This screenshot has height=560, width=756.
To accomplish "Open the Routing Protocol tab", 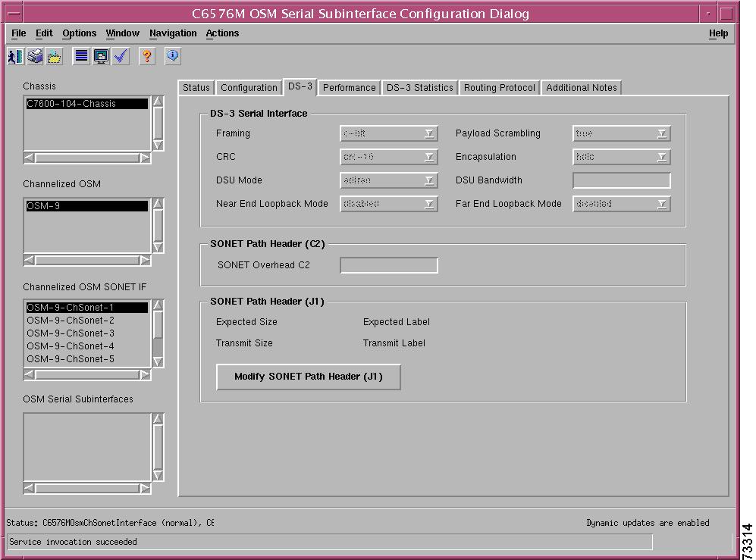I will pos(500,88).
